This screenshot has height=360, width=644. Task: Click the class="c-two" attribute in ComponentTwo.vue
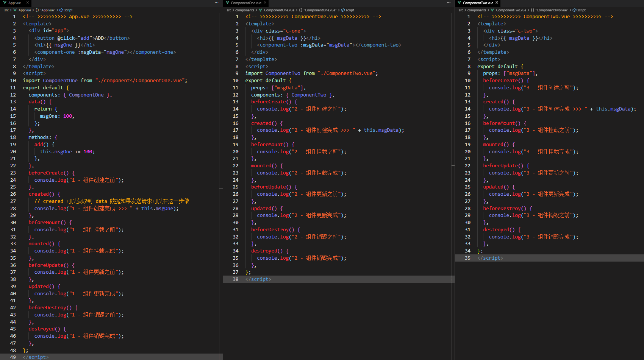tap(516, 31)
